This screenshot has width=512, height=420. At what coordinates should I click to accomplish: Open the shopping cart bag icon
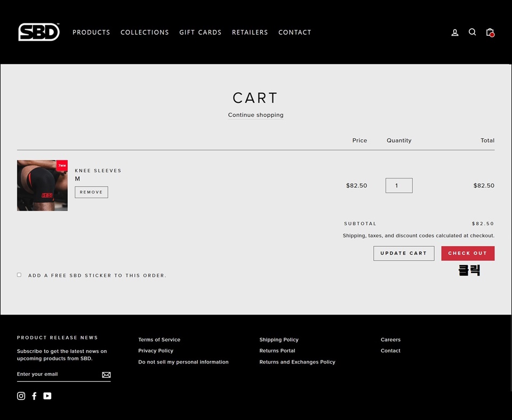(x=490, y=33)
